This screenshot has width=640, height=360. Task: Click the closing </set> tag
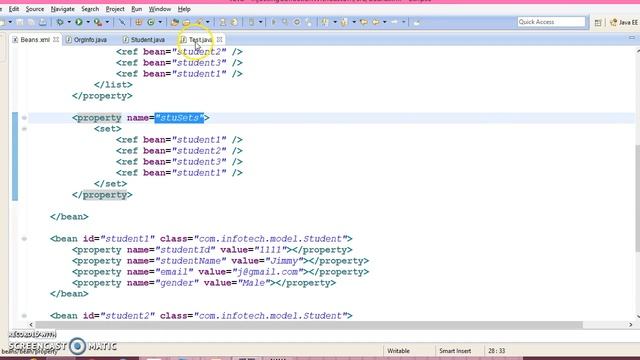point(110,184)
